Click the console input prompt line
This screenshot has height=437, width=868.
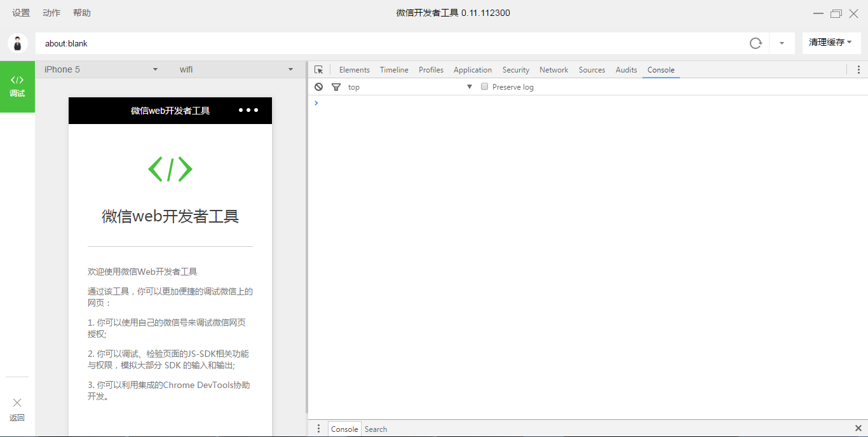pos(588,103)
